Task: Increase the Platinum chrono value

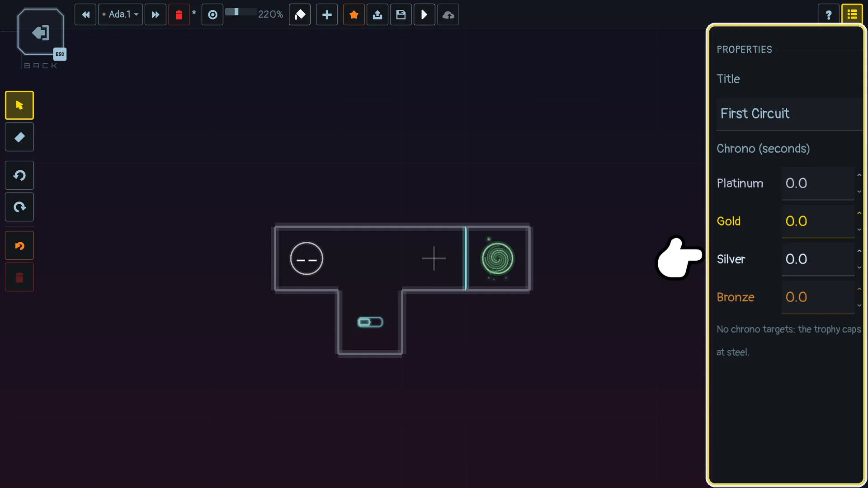Action: [x=859, y=175]
